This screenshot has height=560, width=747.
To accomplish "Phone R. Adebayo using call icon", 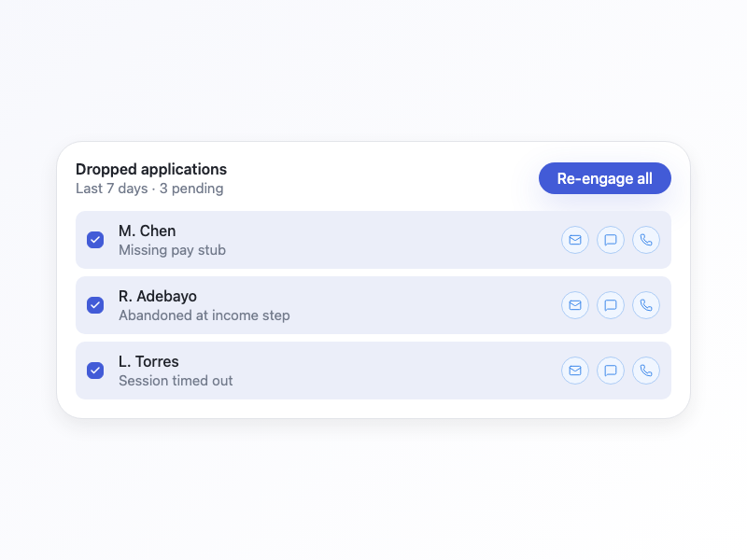I will pos(646,305).
